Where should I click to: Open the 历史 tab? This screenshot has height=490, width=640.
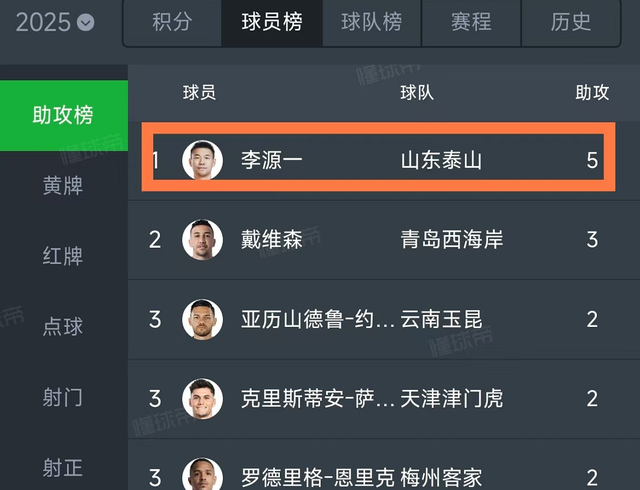pyautogui.click(x=571, y=22)
